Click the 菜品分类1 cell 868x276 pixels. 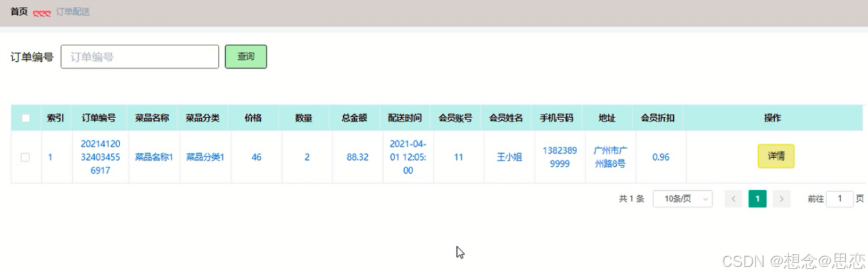[205, 157]
